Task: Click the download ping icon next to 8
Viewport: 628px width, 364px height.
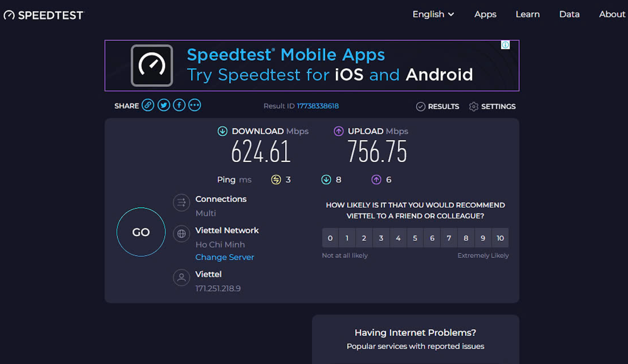Action: 326,180
